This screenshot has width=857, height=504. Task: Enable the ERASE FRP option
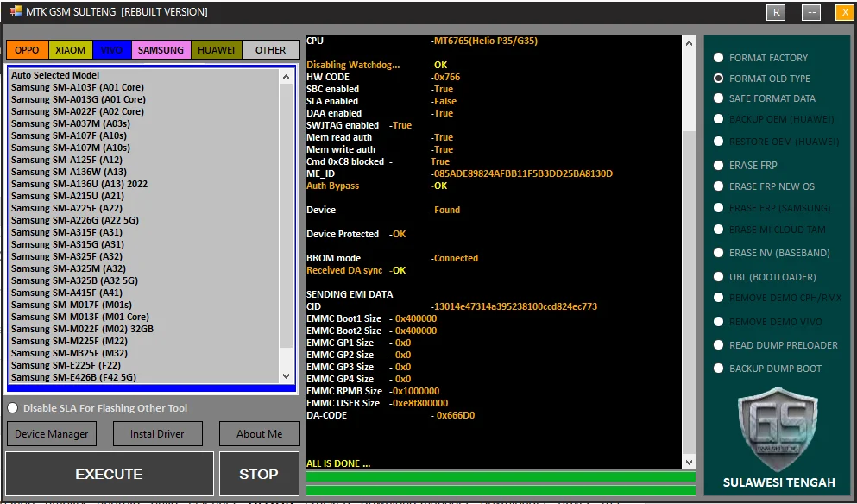746,166
